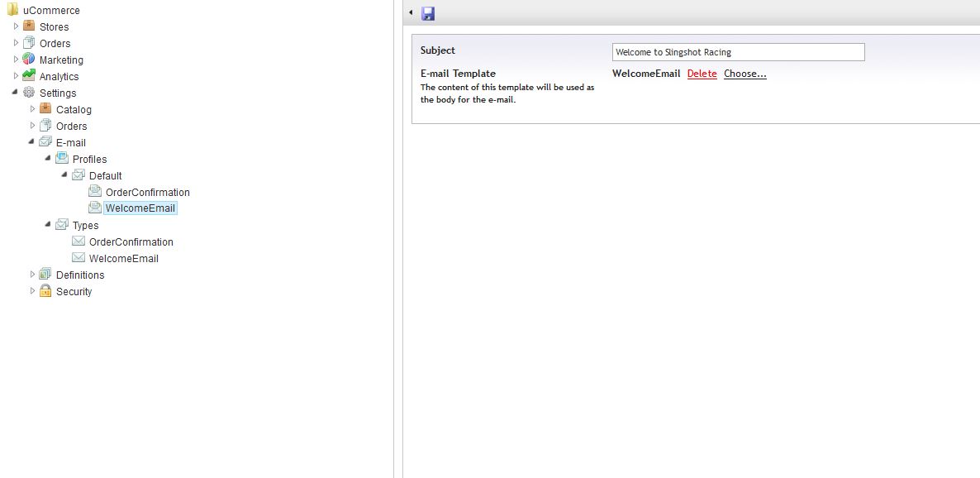Image resolution: width=980 pixels, height=478 pixels.
Task: Click the bold WelcomeEmail template name
Action: [646, 74]
